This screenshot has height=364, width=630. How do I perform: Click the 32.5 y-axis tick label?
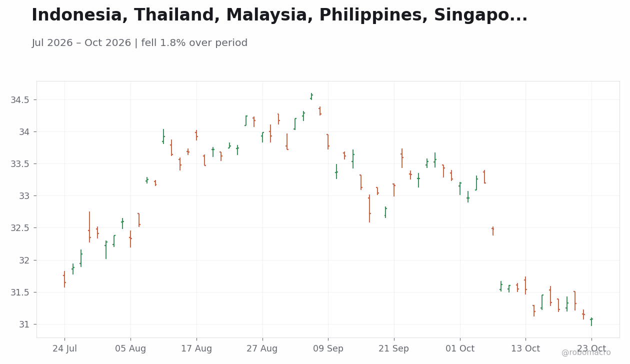20,228
